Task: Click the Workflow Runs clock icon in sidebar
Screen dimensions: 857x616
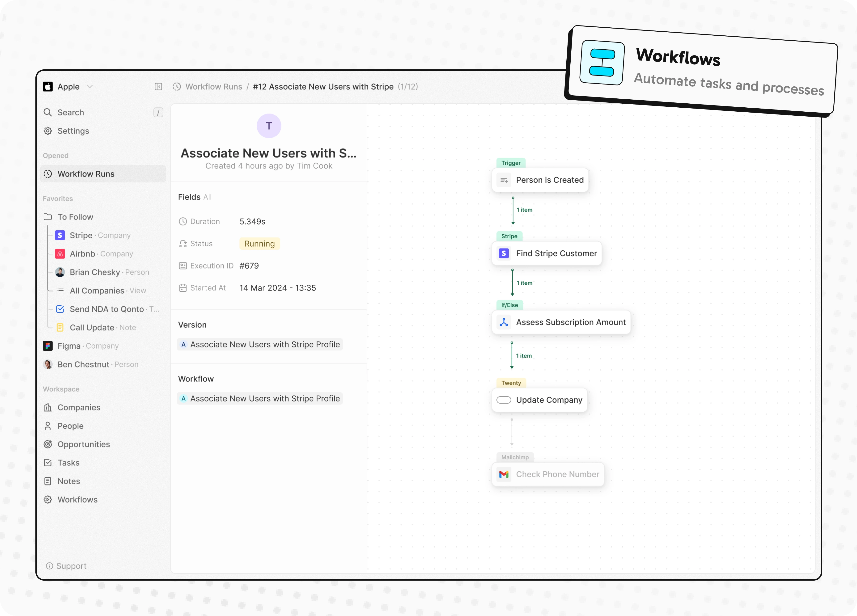Action: pyautogui.click(x=48, y=174)
